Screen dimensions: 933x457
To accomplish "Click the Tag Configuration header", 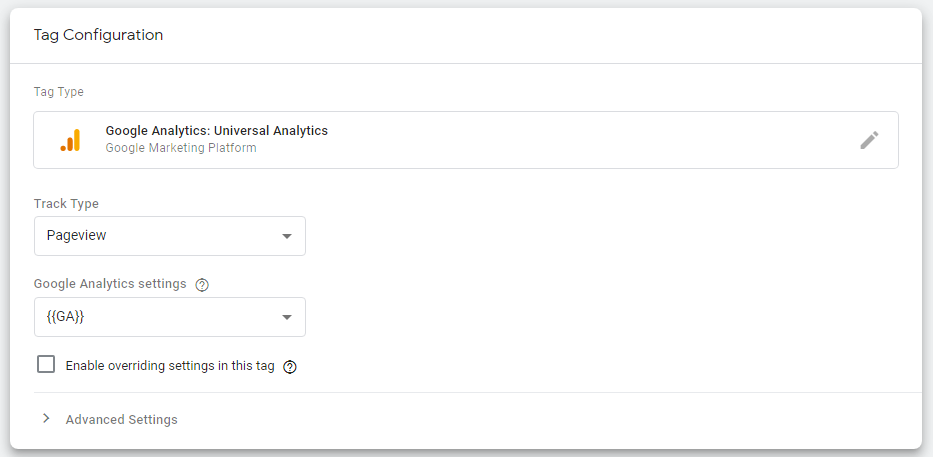I will pos(98,35).
